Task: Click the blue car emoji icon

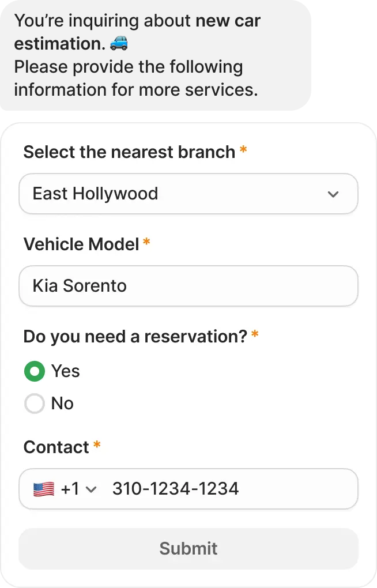Action: tap(119, 43)
